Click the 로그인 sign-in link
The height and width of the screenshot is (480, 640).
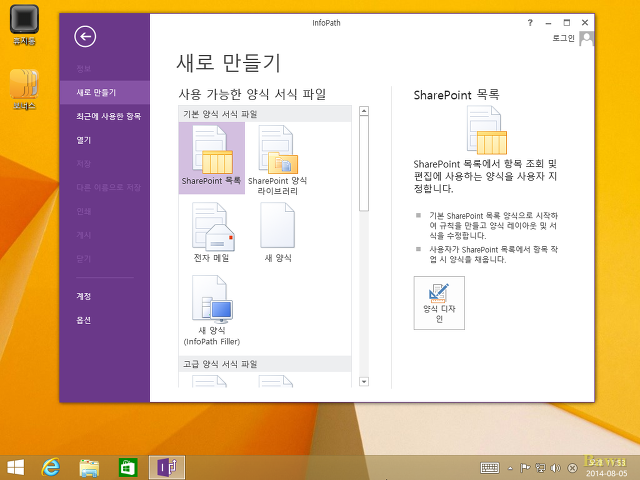tap(563, 38)
